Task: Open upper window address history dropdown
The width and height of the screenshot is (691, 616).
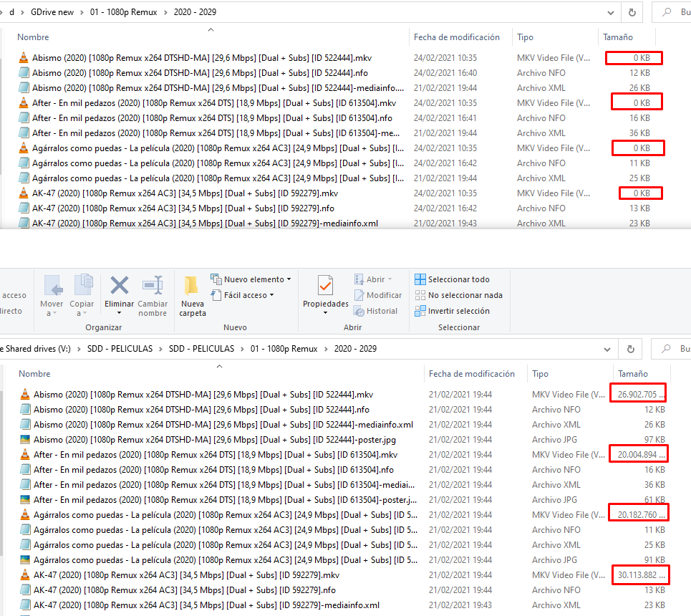Action: [610, 13]
